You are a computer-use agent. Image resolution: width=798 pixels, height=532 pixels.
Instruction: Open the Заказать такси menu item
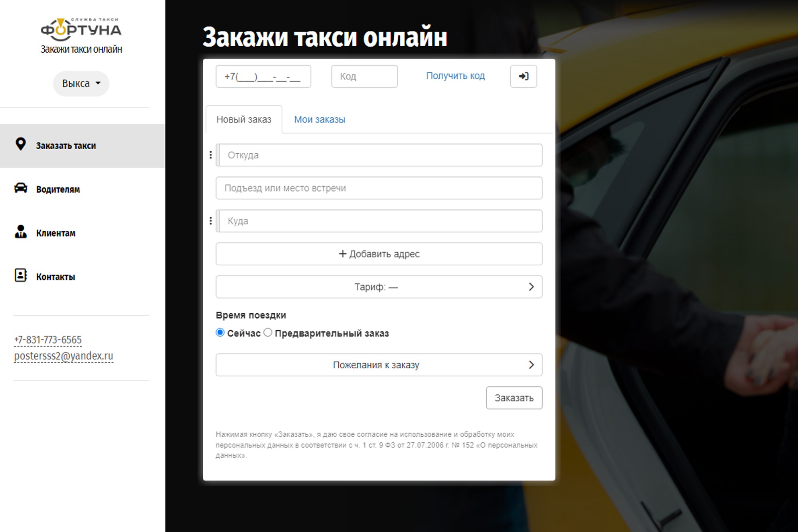(83, 146)
